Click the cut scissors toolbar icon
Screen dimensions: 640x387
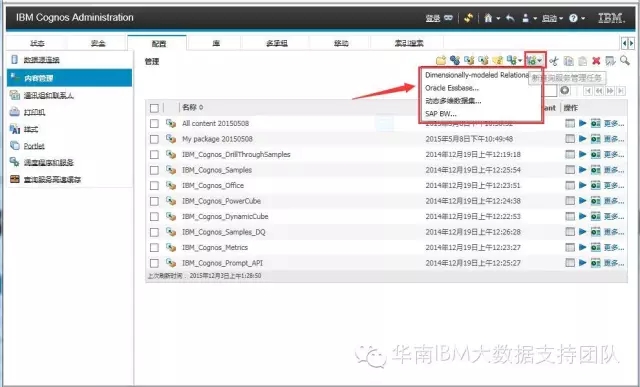[x=553, y=61]
